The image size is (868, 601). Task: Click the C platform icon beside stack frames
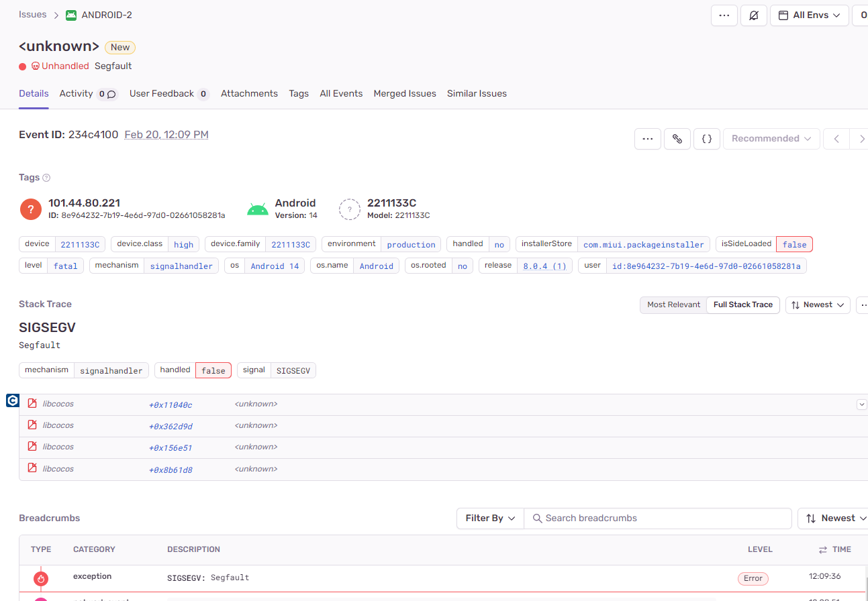12,400
